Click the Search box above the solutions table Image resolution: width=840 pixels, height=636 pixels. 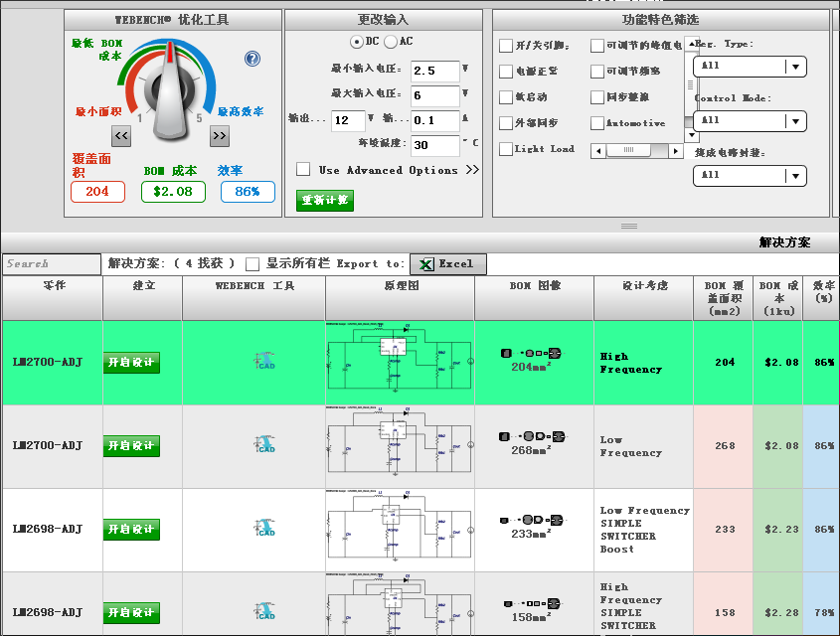[x=52, y=264]
